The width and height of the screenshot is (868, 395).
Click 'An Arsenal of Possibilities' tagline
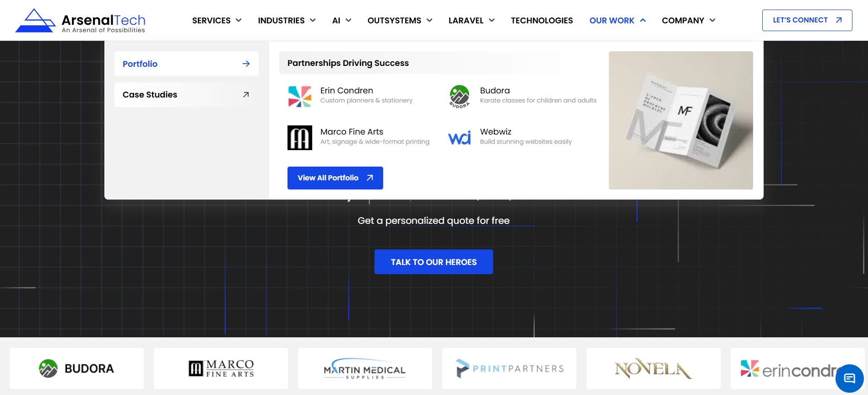(x=103, y=30)
